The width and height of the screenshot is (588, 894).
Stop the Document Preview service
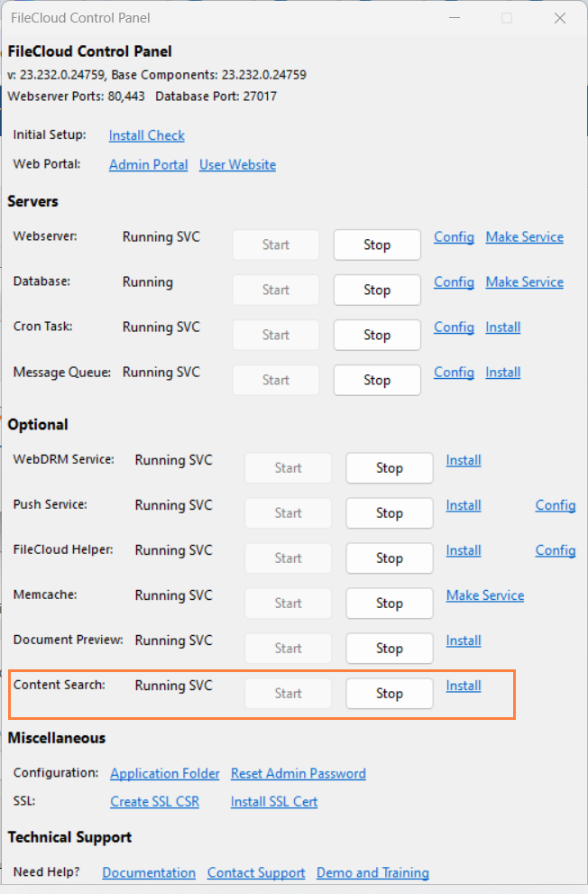[x=389, y=649]
